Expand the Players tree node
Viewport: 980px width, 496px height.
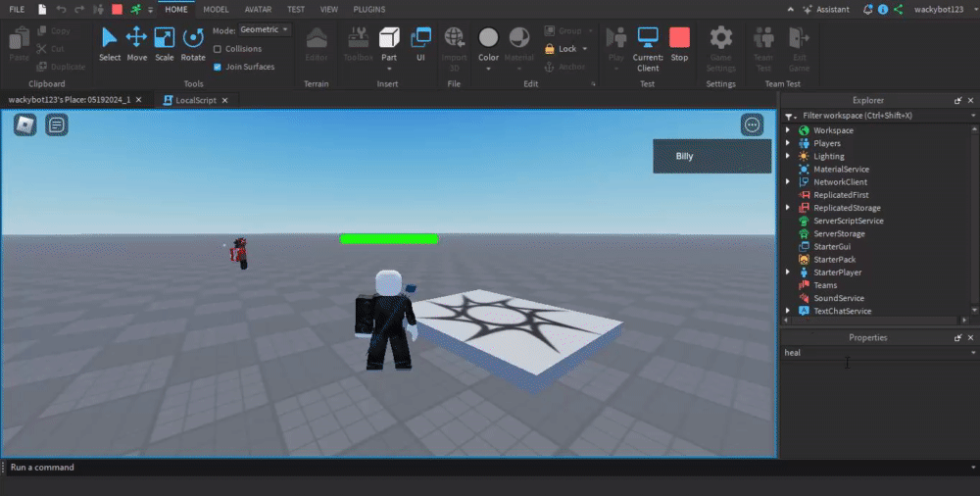click(x=788, y=143)
